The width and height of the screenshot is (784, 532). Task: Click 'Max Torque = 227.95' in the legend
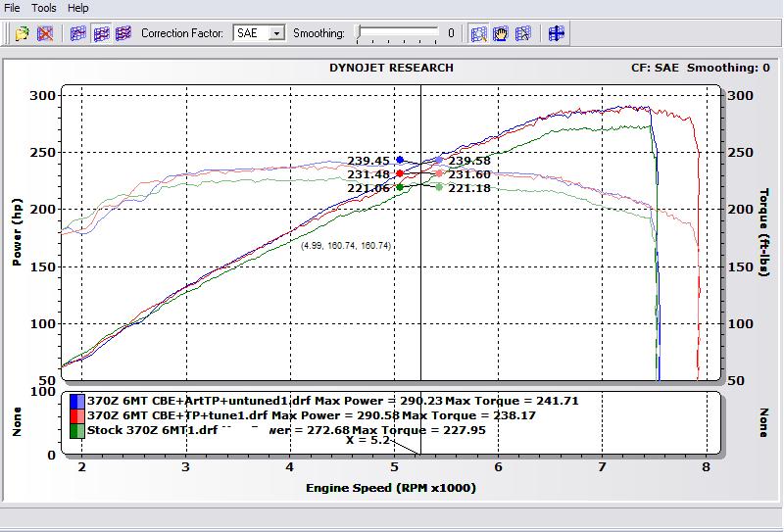pyautogui.click(x=418, y=430)
